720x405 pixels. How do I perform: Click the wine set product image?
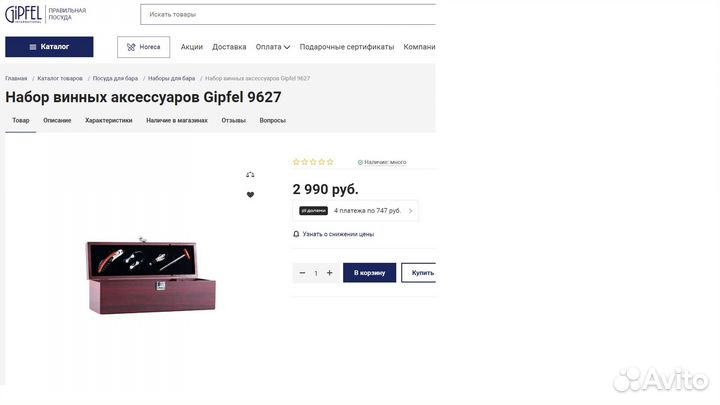[151, 276]
